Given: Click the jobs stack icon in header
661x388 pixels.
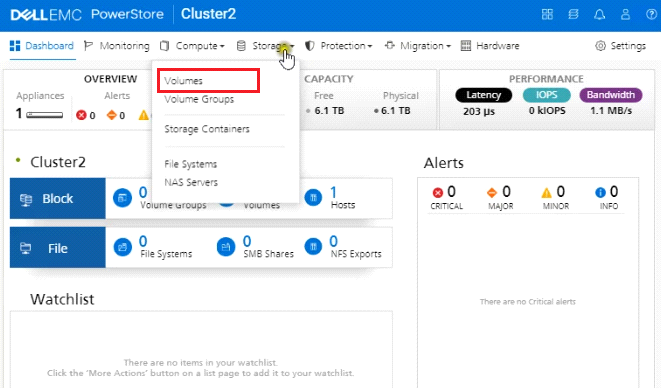Looking at the screenshot, I should (573, 14).
